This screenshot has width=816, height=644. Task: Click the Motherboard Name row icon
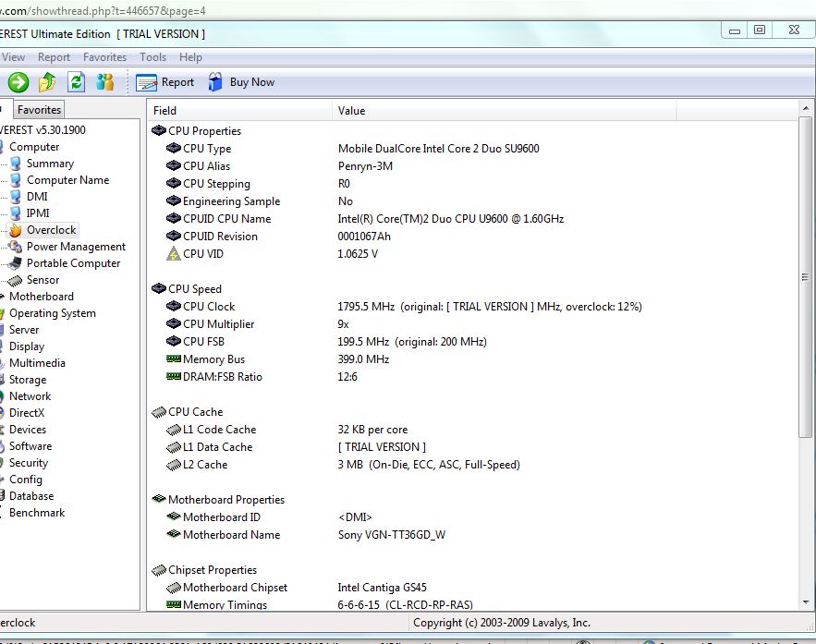click(174, 534)
